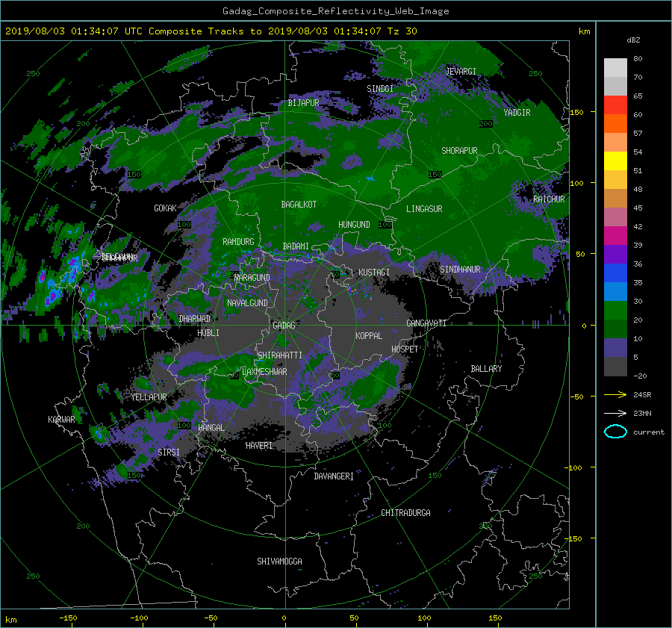Image resolution: width=672 pixels, height=628 pixels.
Task: Select the KUSTAGI city label
Action: (x=374, y=273)
